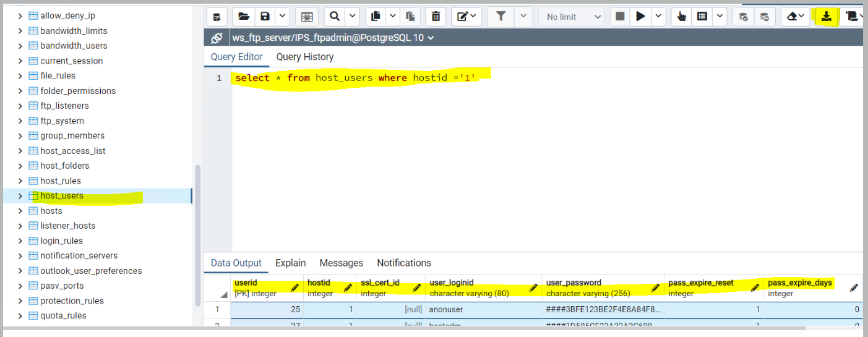868x337 pixels.
Task: Click the folder_permissions table icon
Action: coord(33,91)
